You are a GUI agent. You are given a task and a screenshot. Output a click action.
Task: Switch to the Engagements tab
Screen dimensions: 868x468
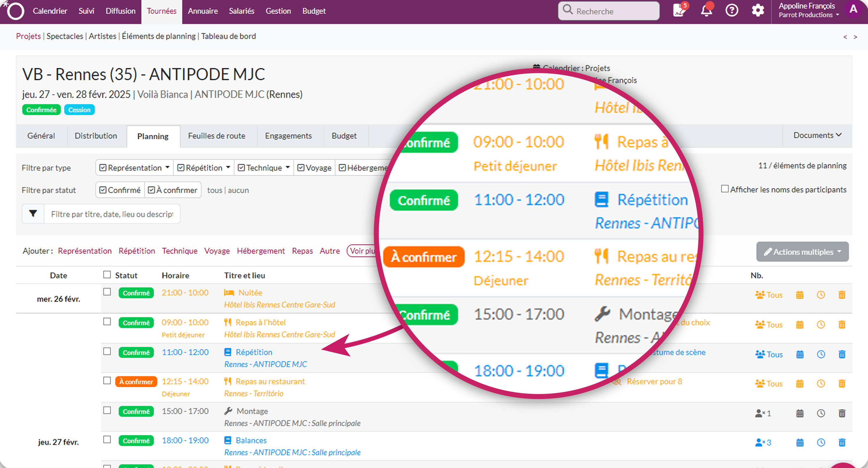288,136
